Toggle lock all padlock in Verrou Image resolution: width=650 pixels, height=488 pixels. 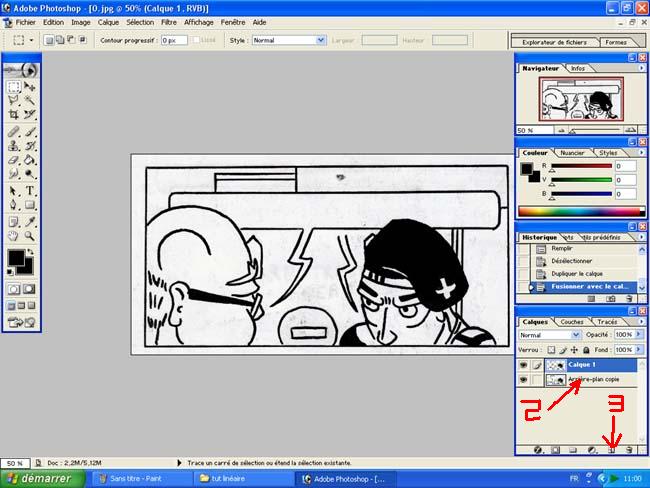coord(586,350)
